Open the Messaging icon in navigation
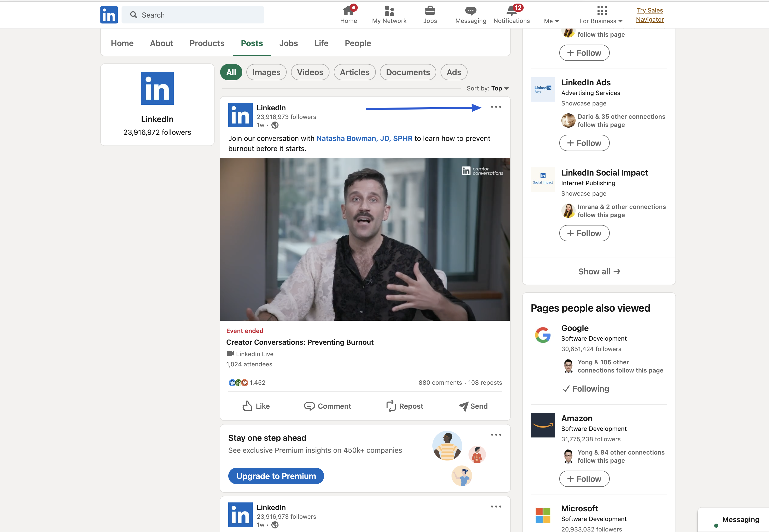The height and width of the screenshot is (532, 769). [470, 11]
